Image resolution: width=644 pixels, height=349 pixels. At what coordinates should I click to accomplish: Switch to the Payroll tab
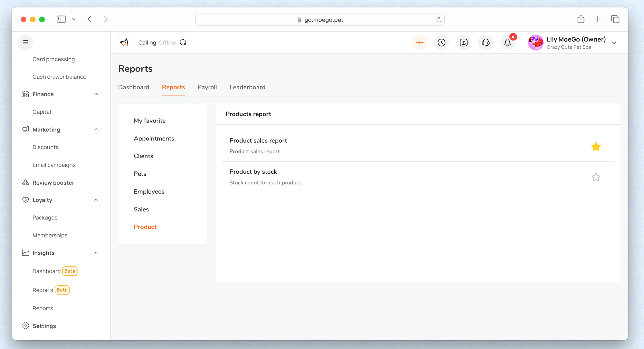coord(207,87)
